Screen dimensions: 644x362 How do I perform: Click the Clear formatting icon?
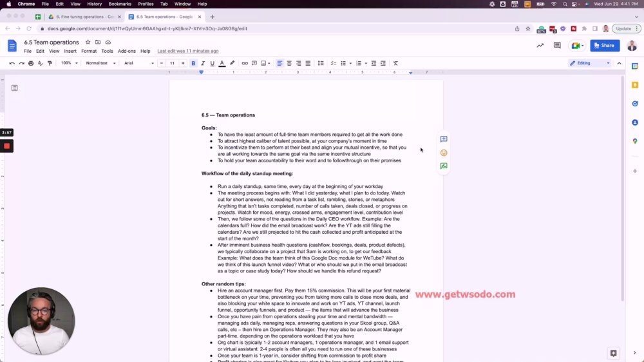pos(395,63)
